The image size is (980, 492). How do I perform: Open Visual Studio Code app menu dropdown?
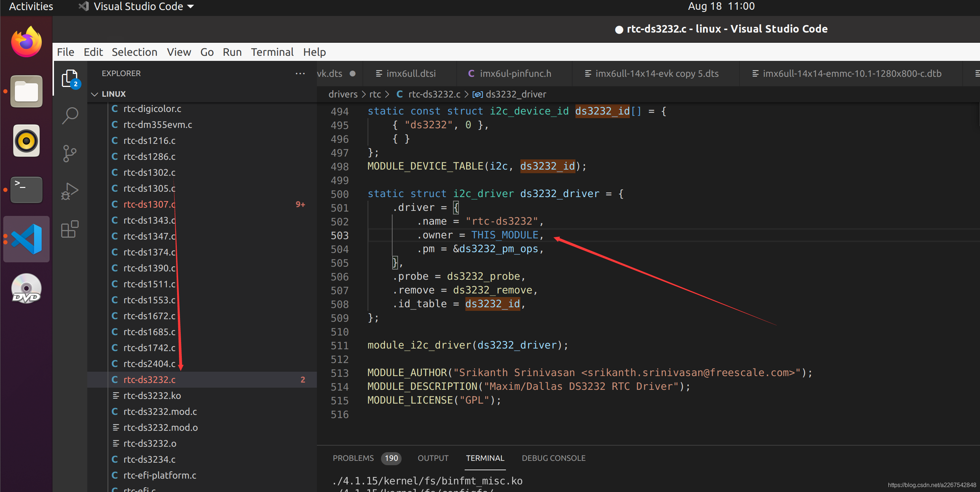(138, 7)
